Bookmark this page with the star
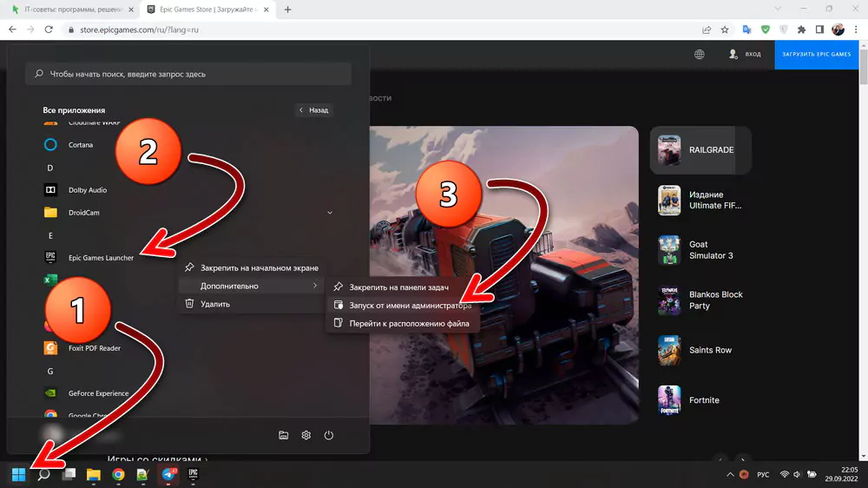The height and width of the screenshot is (488, 868). click(725, 30)
